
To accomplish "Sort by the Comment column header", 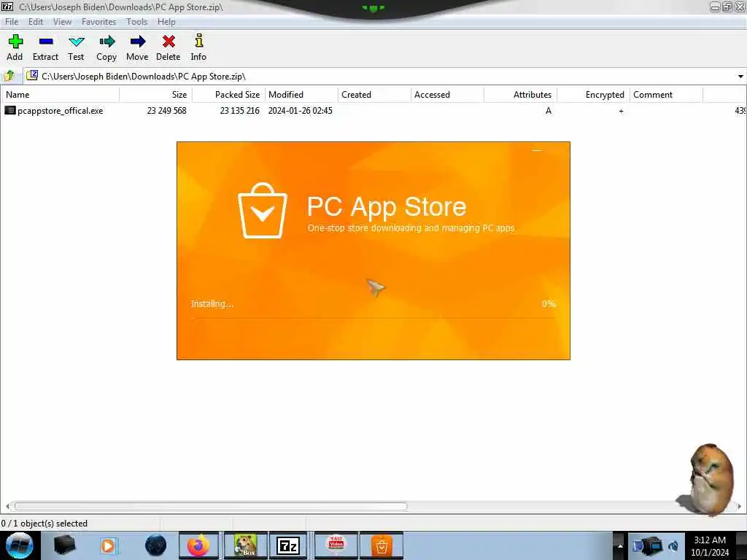I will tap(666, 95).
